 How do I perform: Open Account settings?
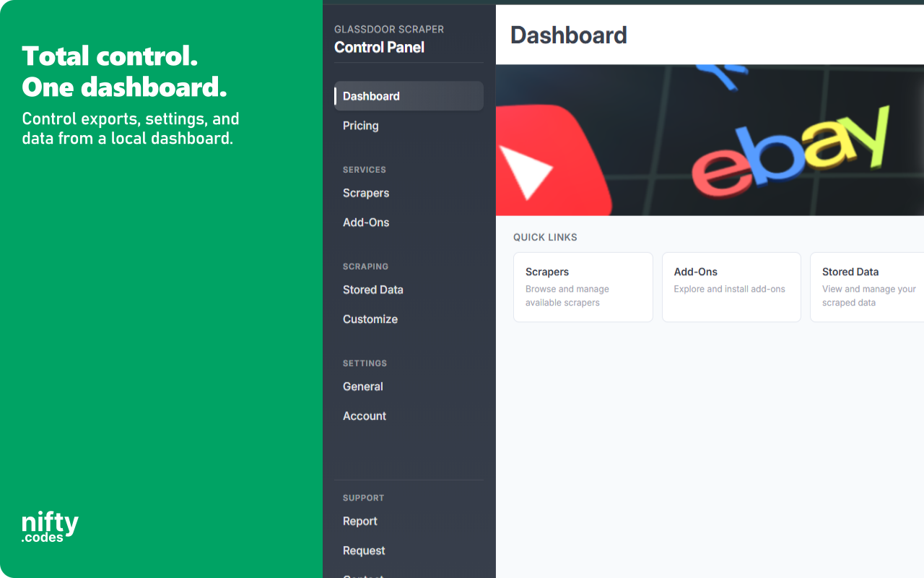pos(364,415)
